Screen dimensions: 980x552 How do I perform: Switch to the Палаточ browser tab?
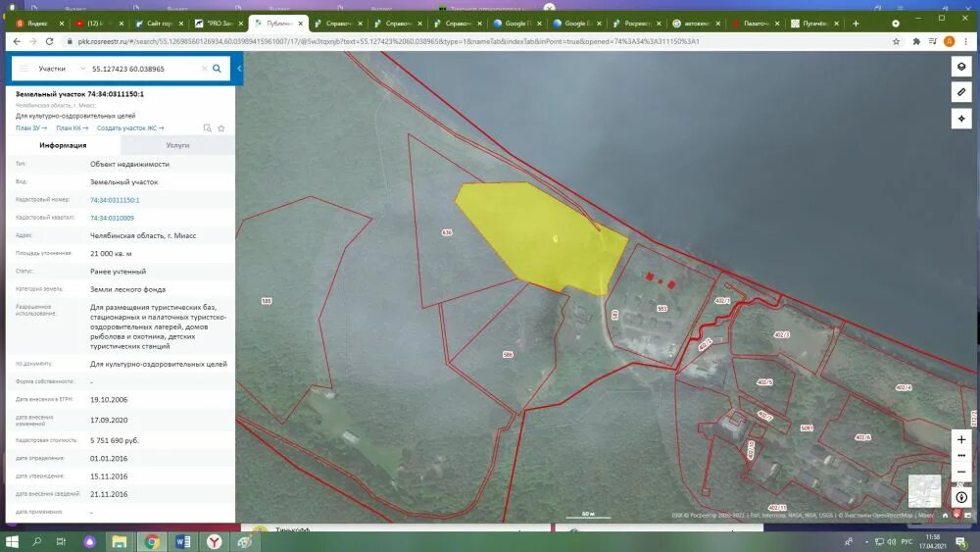point(755,24)
